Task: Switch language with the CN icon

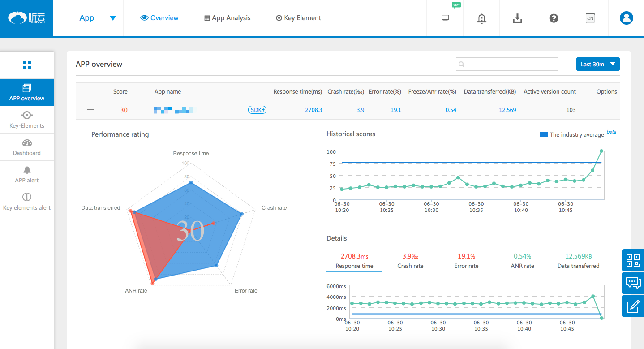Action: [590, 18]
